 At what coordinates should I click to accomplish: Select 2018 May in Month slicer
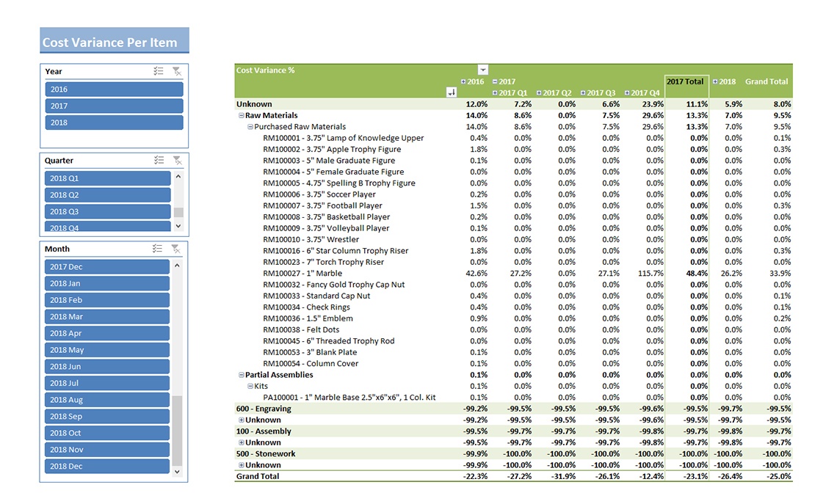(x=106, y=350)
